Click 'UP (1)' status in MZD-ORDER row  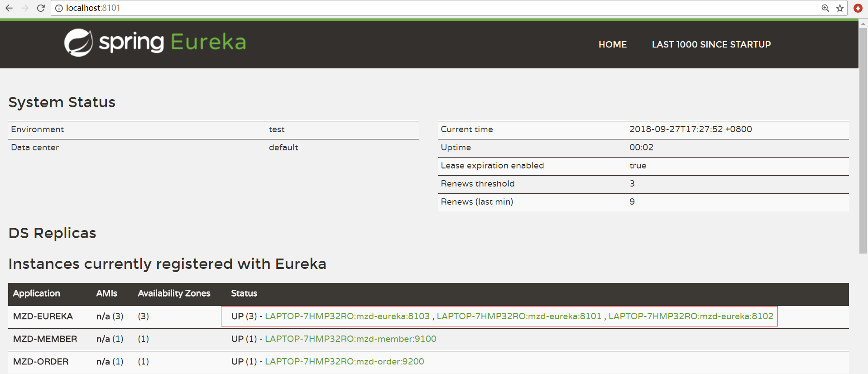click(x=244, y=361)
